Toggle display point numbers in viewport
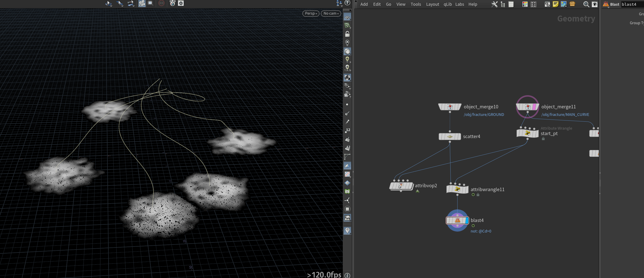Viewport: 644px width, 278px height. point(348,130)
